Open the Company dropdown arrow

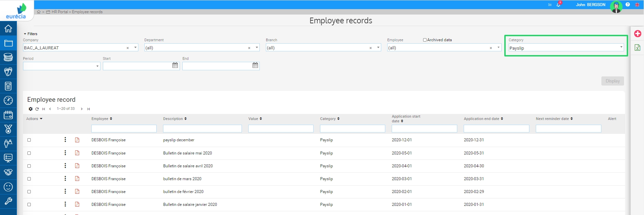[135, 47]
